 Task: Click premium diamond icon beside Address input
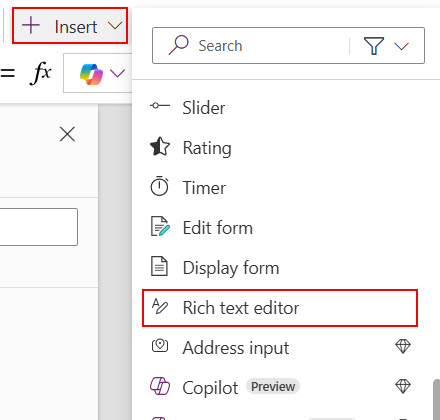(x=403, y=346)
